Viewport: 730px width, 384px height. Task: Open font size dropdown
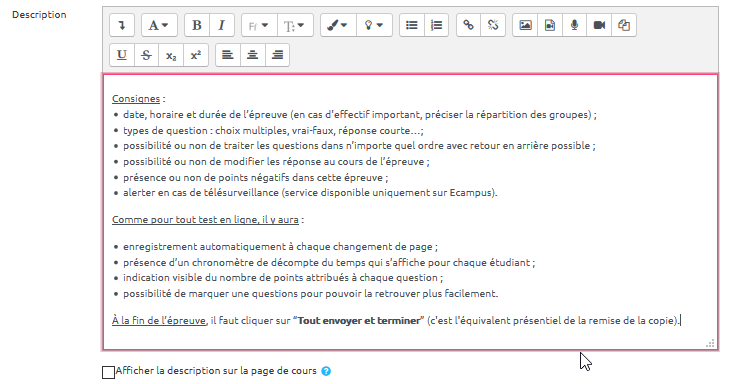tap(295, 25)
